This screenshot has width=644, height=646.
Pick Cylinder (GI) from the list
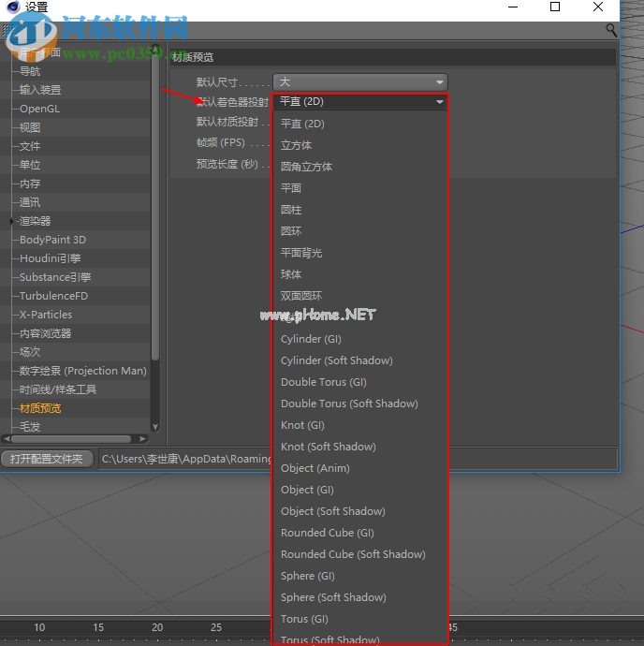tap(311, 339)
